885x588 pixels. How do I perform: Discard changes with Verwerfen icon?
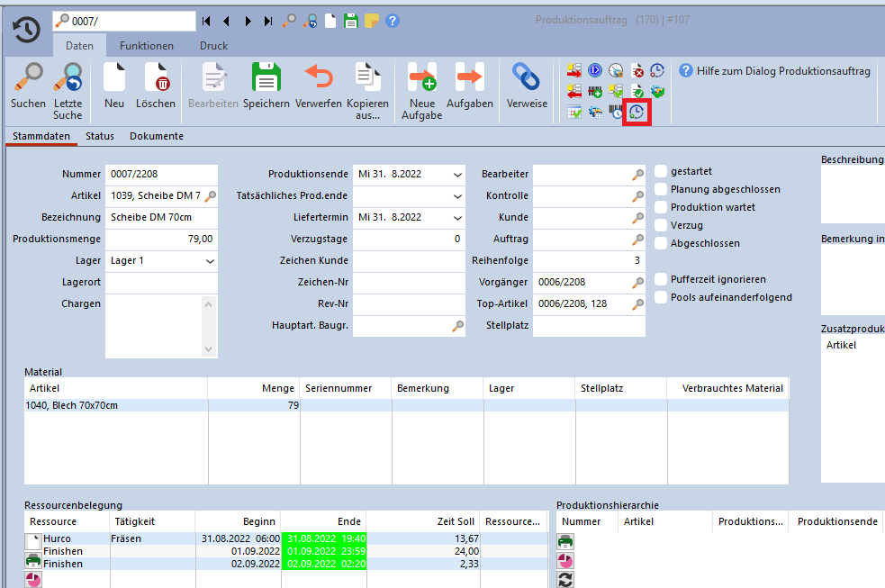coord(318,78)
